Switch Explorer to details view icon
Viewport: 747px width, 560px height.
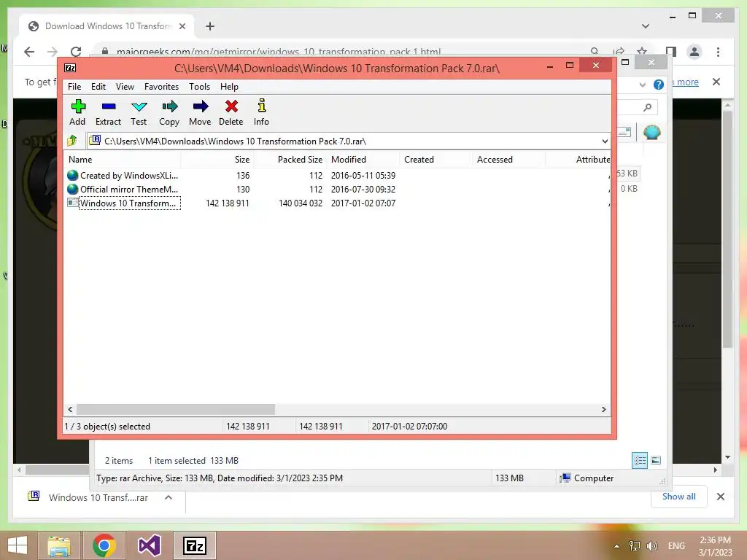click(x=639, y=461)
